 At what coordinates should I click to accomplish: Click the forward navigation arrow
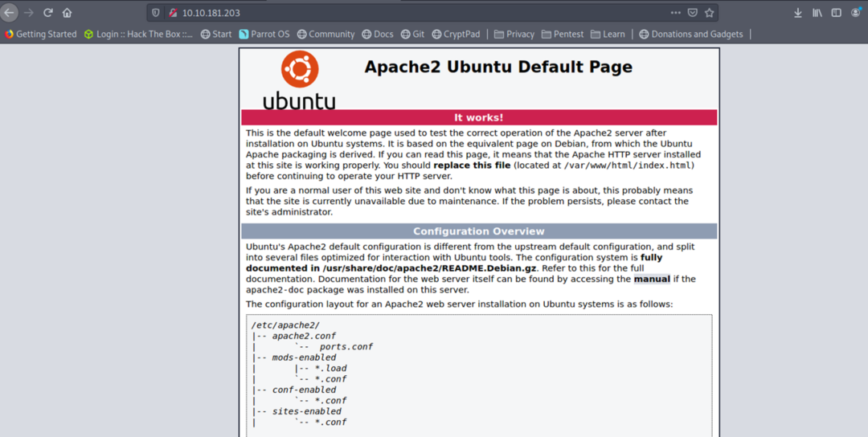point(29,12)
